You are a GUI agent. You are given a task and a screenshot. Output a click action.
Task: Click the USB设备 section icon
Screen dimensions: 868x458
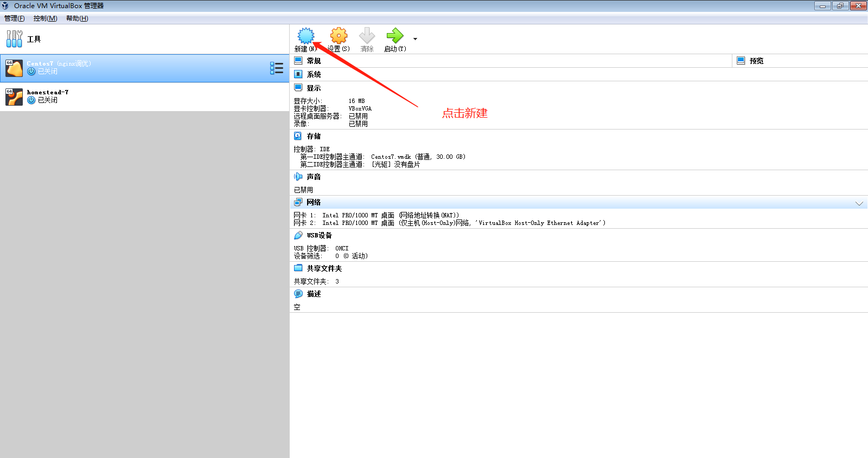tap(298, 235)
